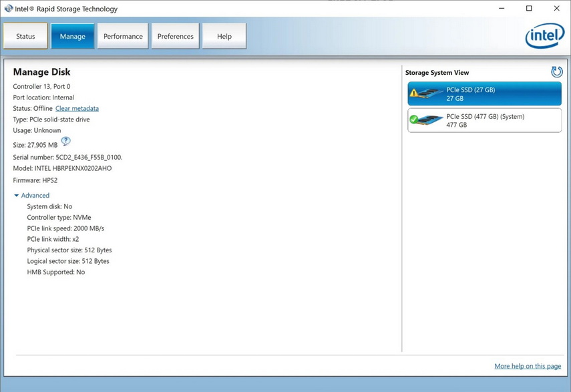This screenshot has height=392, width=571.
Task: Minimize the Intel Rapid Storage window
Action: 502,9
